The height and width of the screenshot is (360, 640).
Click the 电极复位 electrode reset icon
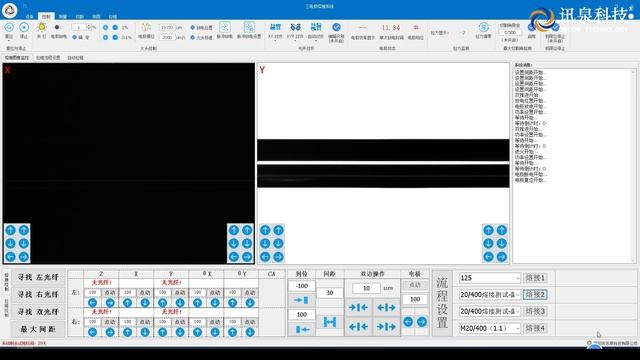[x=146, y=27]
